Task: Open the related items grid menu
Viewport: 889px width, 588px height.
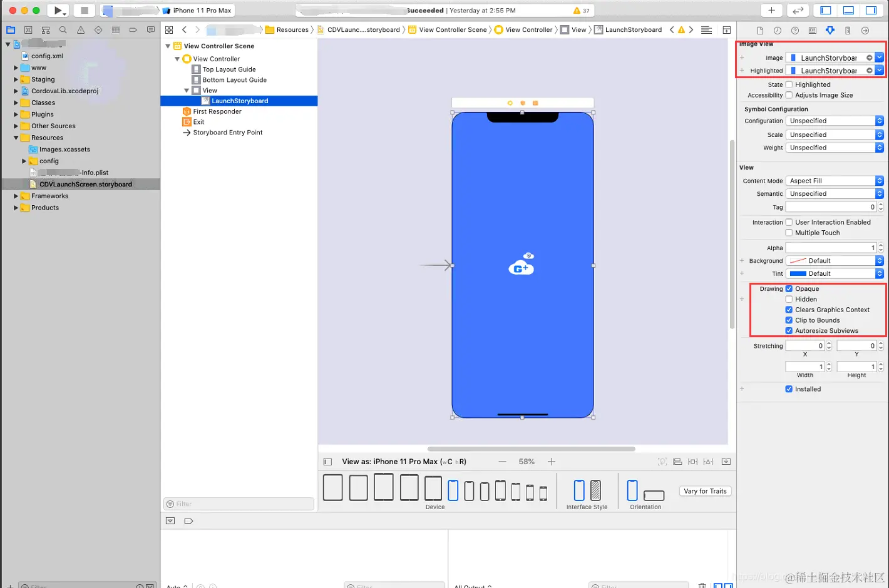Action: click(x=169, y=30)
